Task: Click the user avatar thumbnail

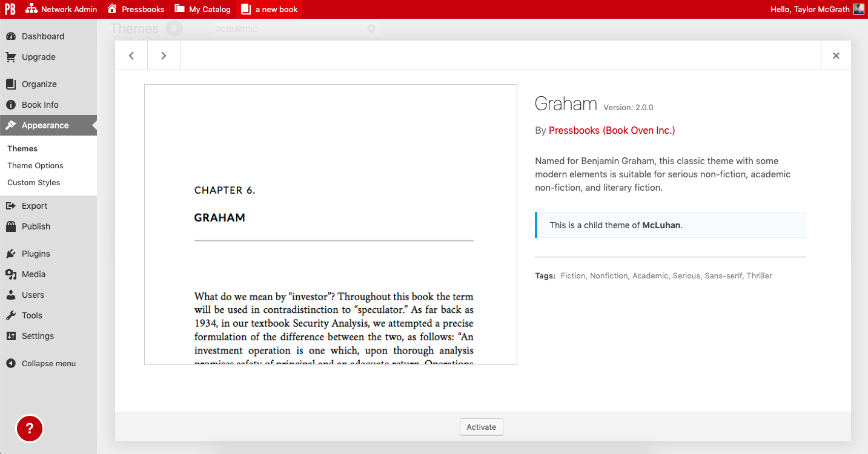Action: [859, 9]
